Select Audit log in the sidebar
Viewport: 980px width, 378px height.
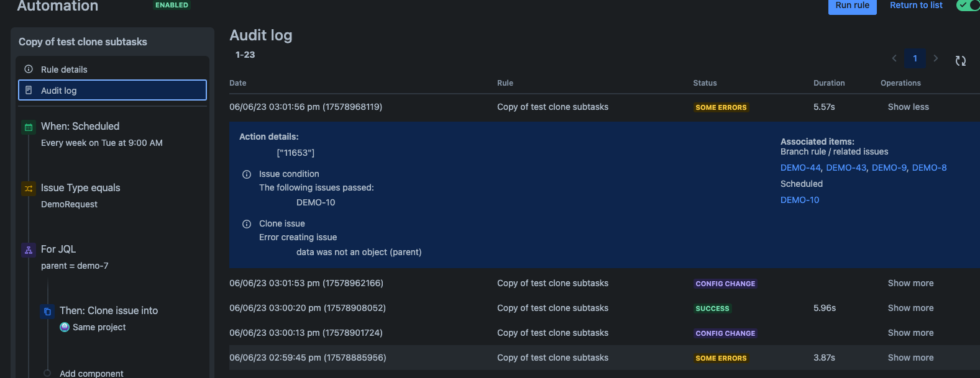[112, 90]
